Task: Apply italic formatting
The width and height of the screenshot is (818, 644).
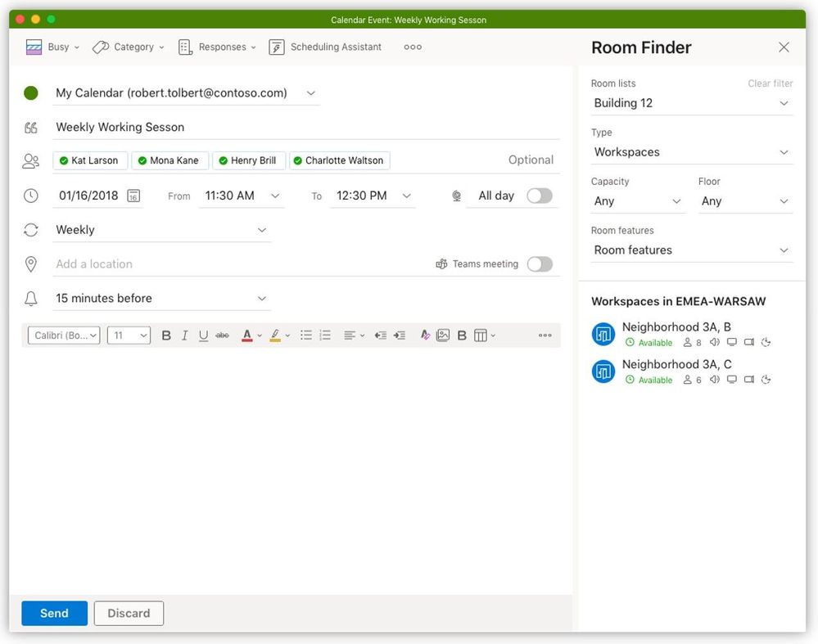Action: coord(185,336)
